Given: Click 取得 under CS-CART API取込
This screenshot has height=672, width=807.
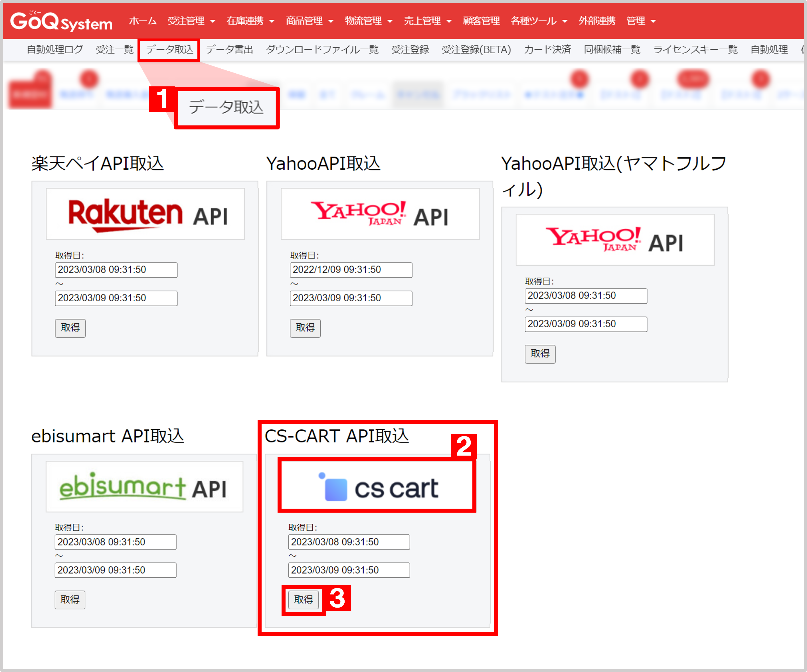Looking at the screenshot, I should pyautogui.click(x=304, y=600).
